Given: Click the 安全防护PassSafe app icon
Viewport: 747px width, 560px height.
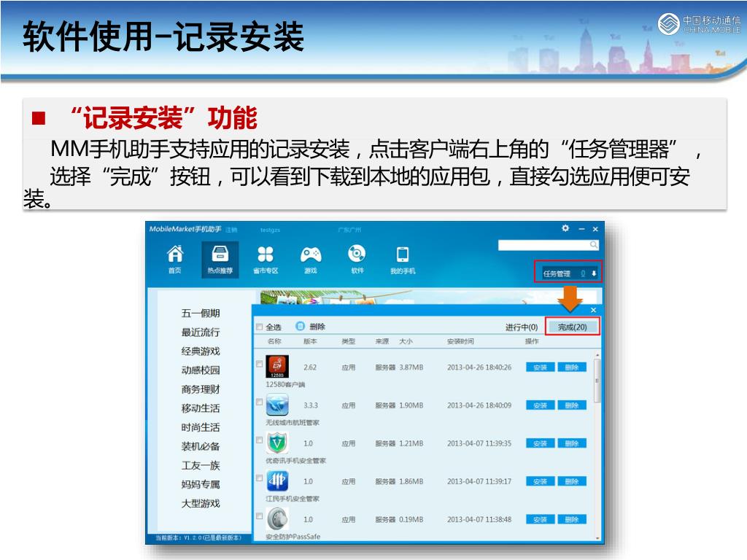Looking at the screenshot, I should tap(277, 519).
